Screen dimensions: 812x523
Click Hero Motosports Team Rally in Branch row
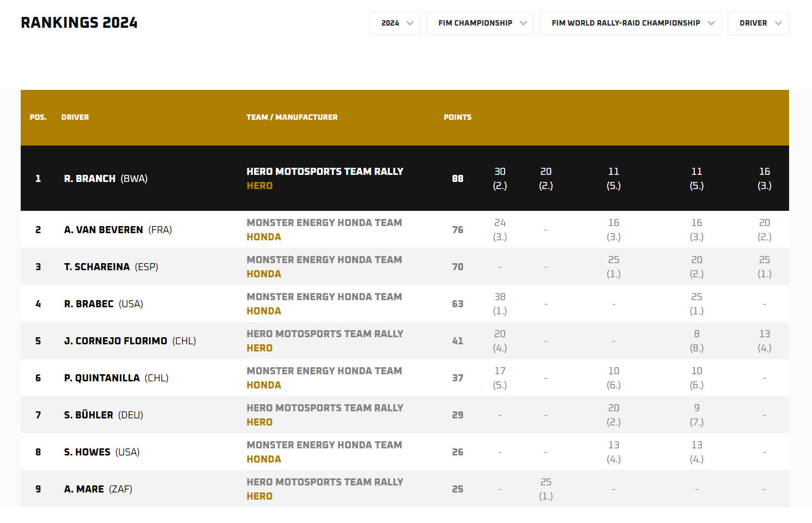tap(325, 172)
